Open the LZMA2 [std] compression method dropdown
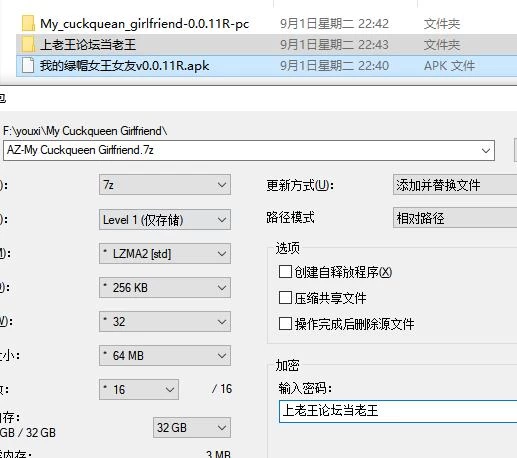 (165, 254)
